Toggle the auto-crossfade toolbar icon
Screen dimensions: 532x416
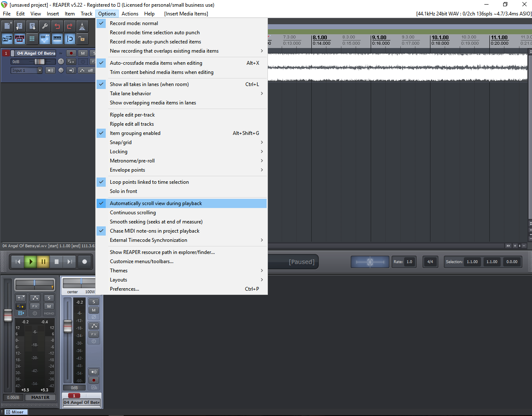pyautogui.click(x=7, y=39)
